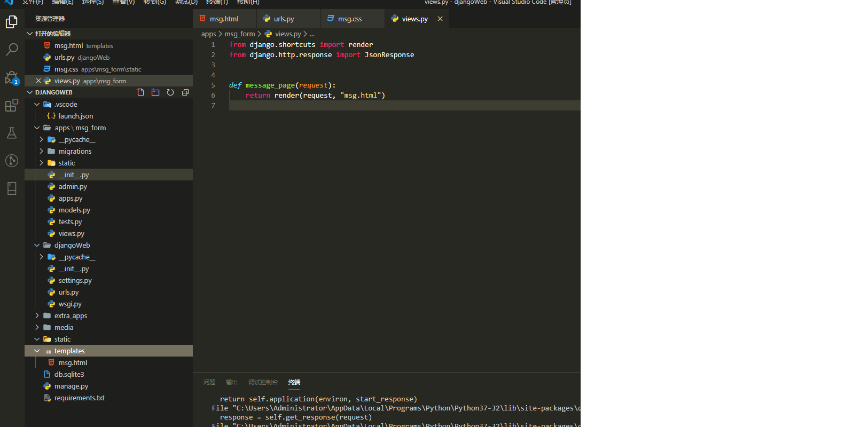This screenshot has width=868, height=427.
Task: Collapse the root static folder
Action: [x=108, y=339]
